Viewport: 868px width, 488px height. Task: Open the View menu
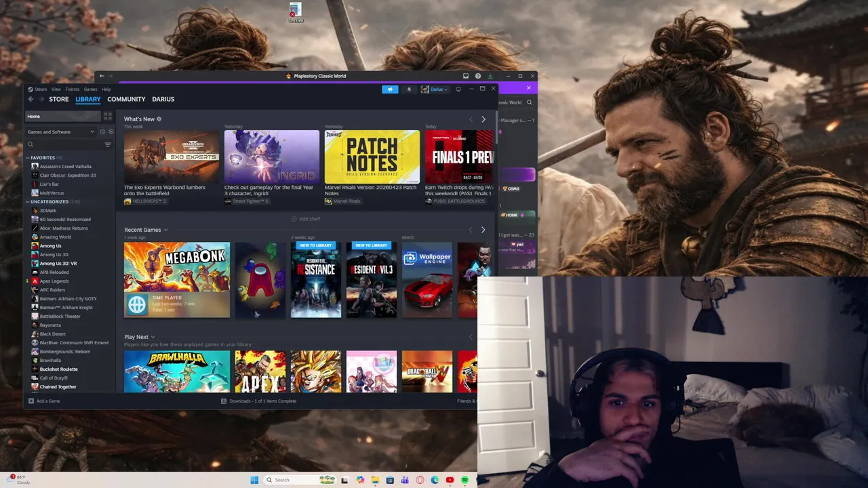[x=56, y=89]
